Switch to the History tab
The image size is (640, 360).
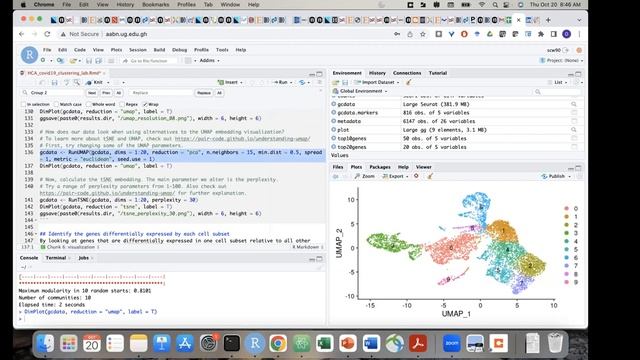377,73
